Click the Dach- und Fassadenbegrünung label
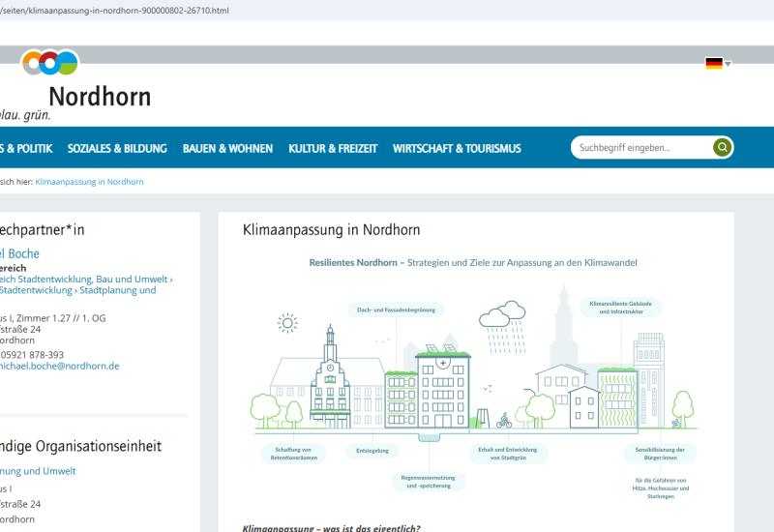Image resolution: width=774 pixels, height=532 pixels. 395,310
